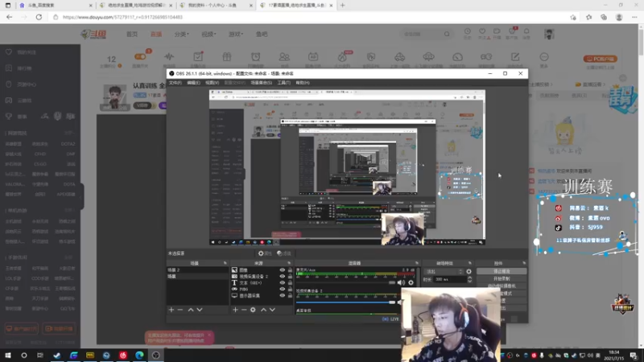Open the OBS icon in the taskbar

[x=155, y=356]
